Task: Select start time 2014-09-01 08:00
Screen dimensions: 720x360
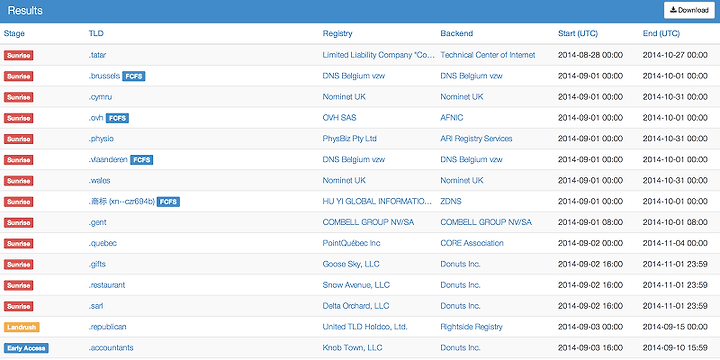Action: coord(591,222)
